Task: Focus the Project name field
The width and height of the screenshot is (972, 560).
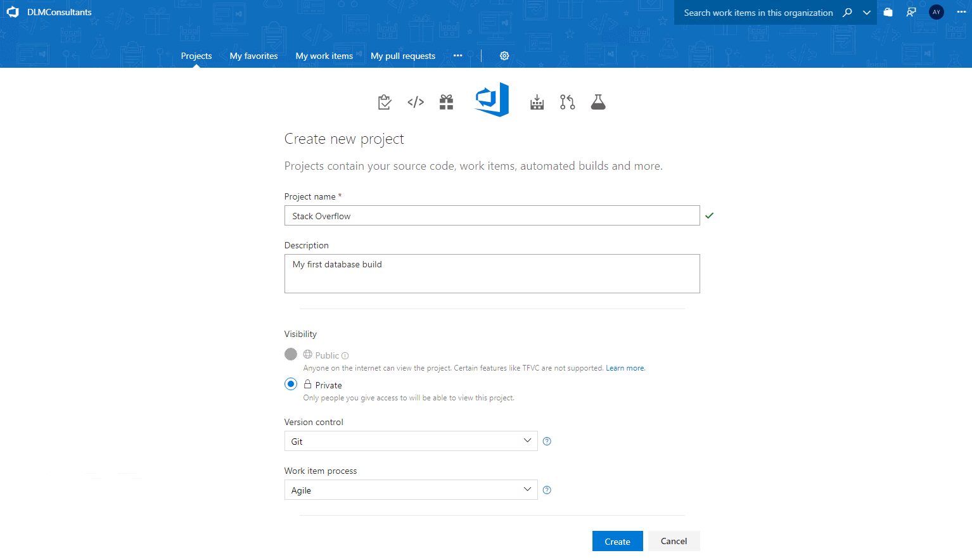Action: click(x=492, y=215)
